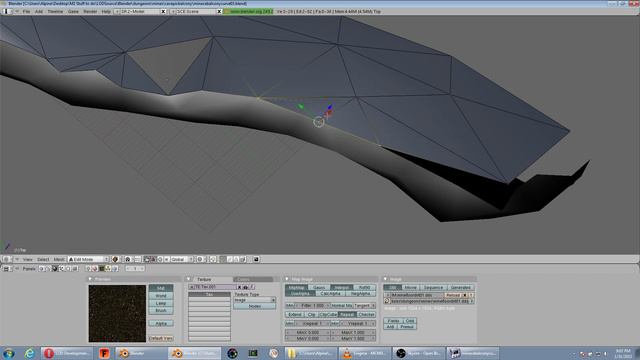The height and width of the screenshot is (360, 640).
Task: Open the Edit Mode dropdown
Action: click(x=89, y=259)
